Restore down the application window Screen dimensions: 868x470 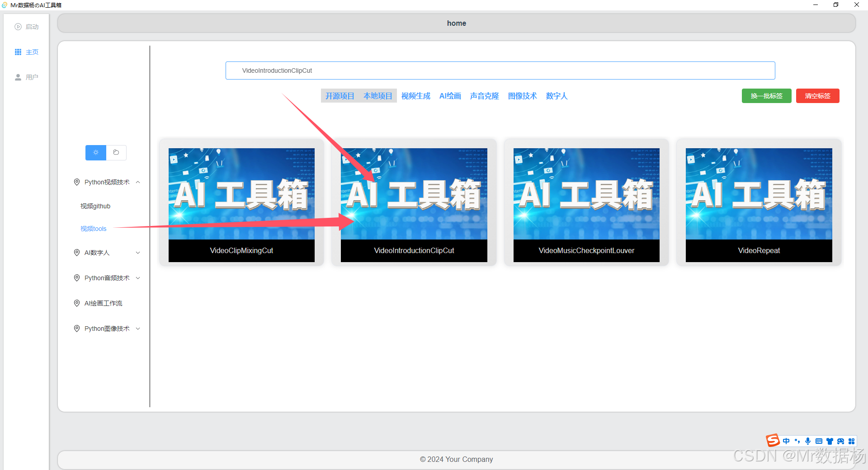[x=836, y=5]
